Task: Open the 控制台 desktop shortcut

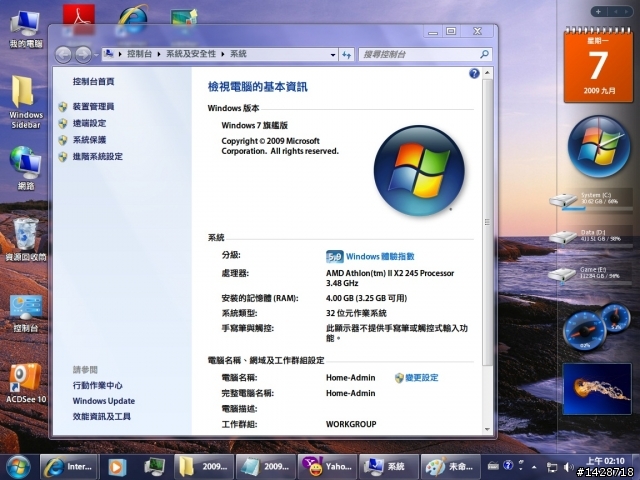Action: tap(25, 313)
